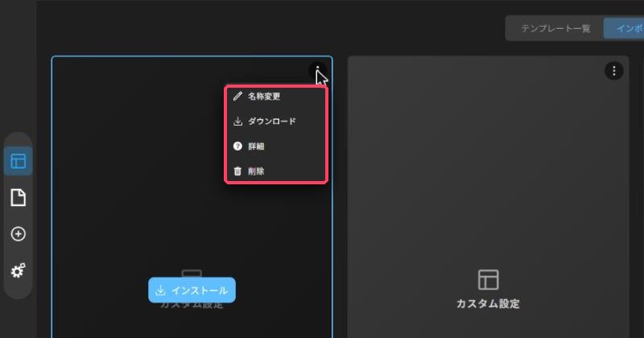
Task: Open the gears settings icon in sidebar
Action: [18, 270]
